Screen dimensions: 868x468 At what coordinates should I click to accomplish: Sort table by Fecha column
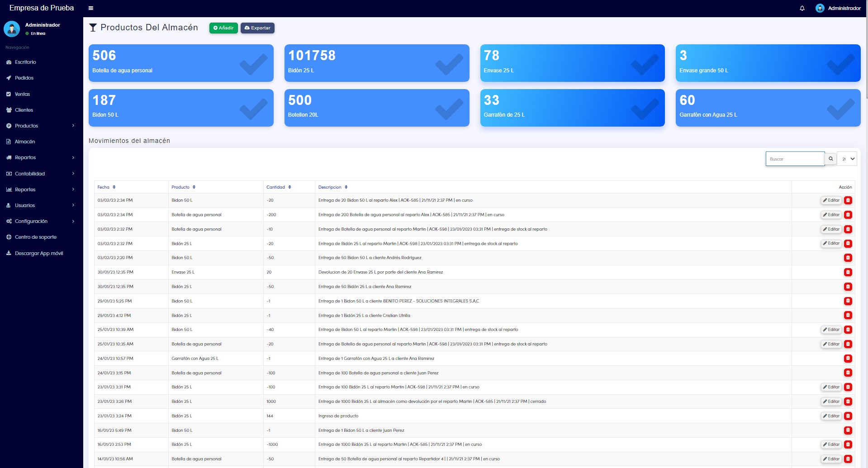coord(106,187)
